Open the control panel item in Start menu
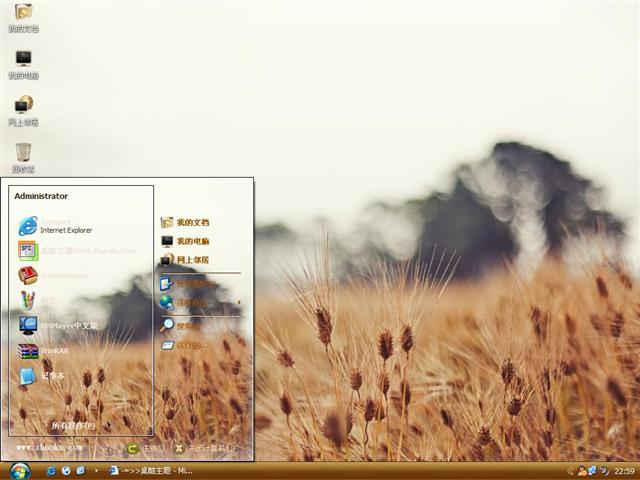The width and height of the screenshot is (640, 480). (188, 284)
